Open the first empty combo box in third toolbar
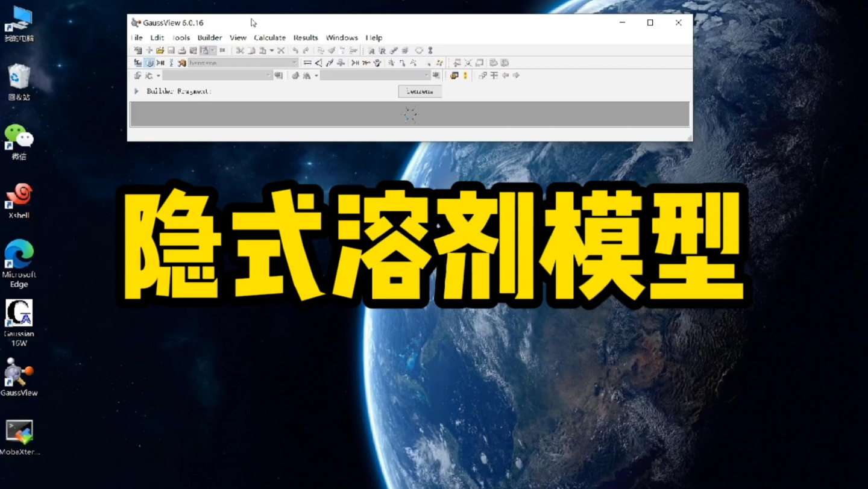Screen dimensions: 868x489 pyautogui.click(x=218, y=75)
